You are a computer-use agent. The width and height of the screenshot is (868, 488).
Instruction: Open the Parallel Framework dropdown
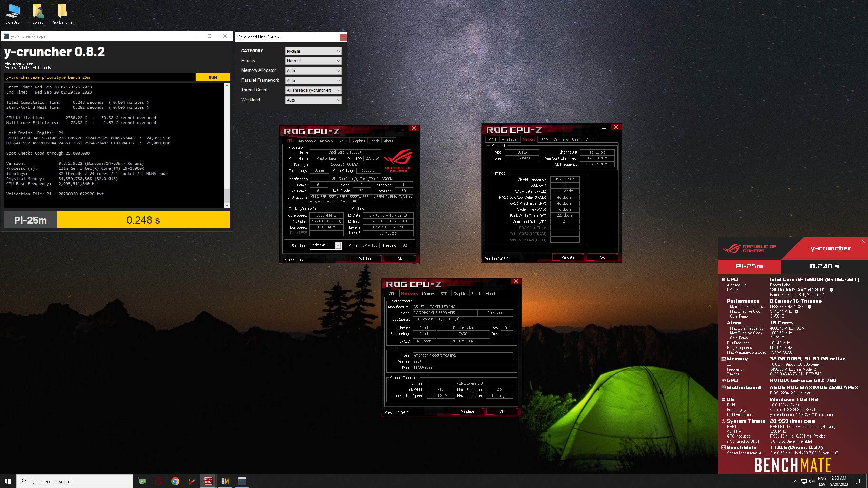(x=313, y=81)
